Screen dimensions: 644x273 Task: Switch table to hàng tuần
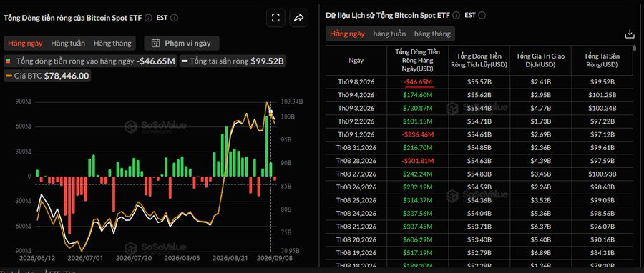[389, 34]
